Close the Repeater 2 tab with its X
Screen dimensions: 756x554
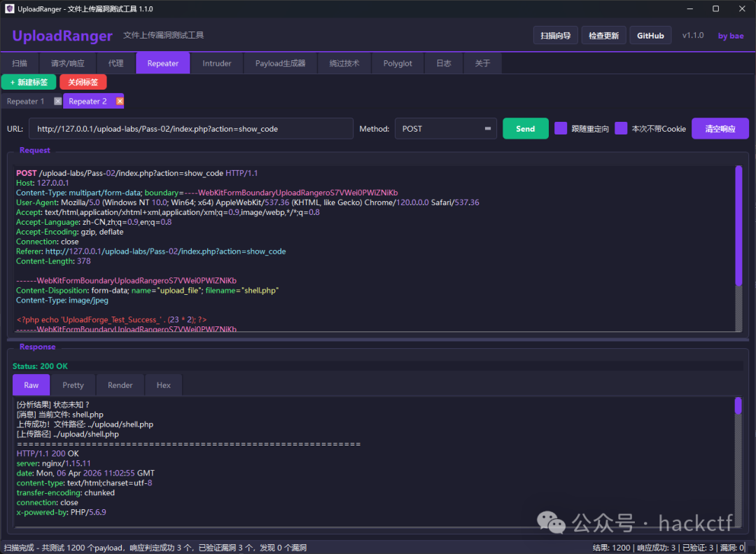[x=120, y=102]
